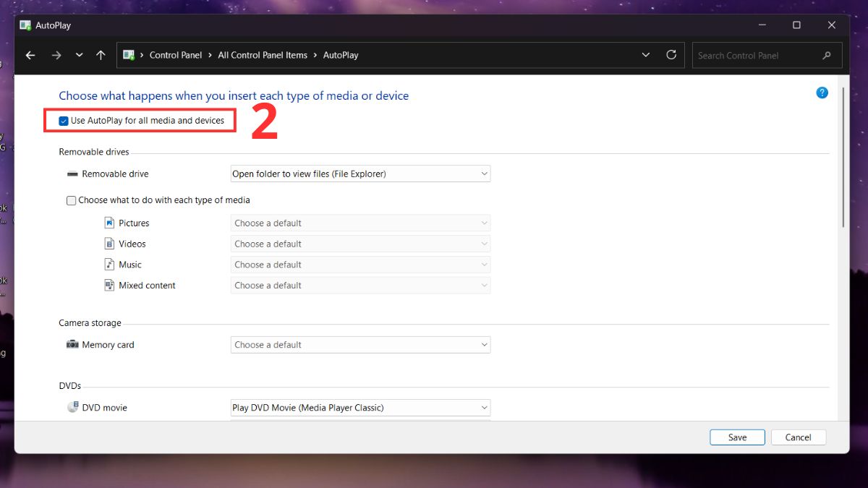Open the Memory card default dropdown
The image size is (868, 488).
[x=360, y=345]
